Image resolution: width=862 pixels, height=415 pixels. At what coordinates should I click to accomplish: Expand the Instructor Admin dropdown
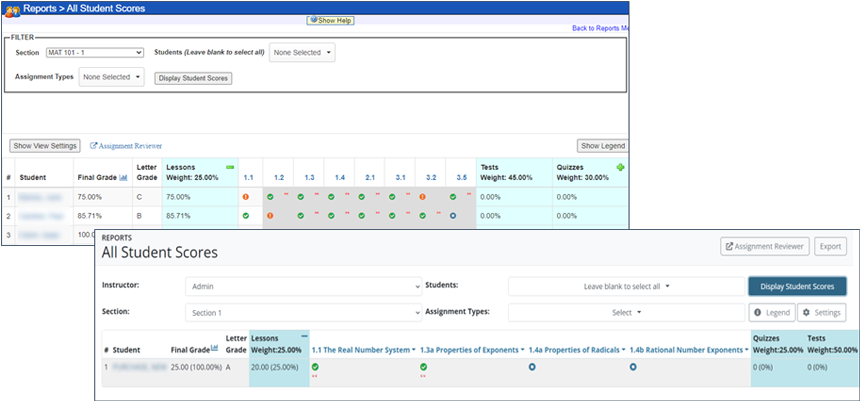[303, 286]
